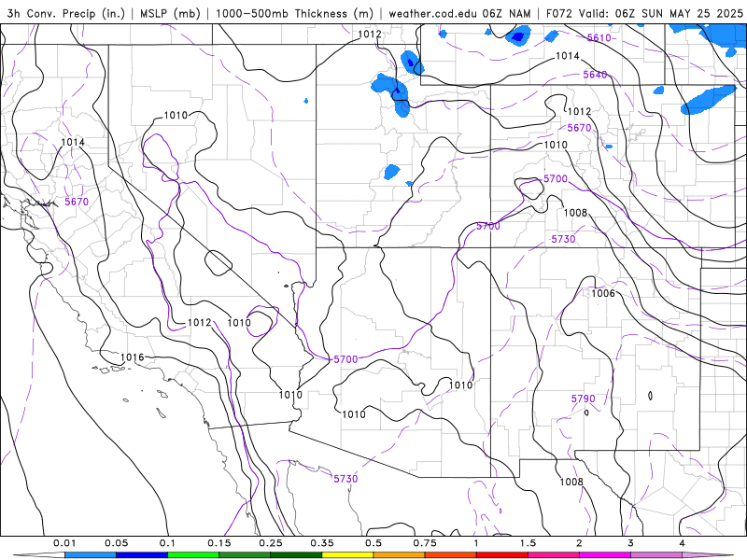
Task: Click the 1008 label near the Texas–Mexico border
Action: pos(571,482)
